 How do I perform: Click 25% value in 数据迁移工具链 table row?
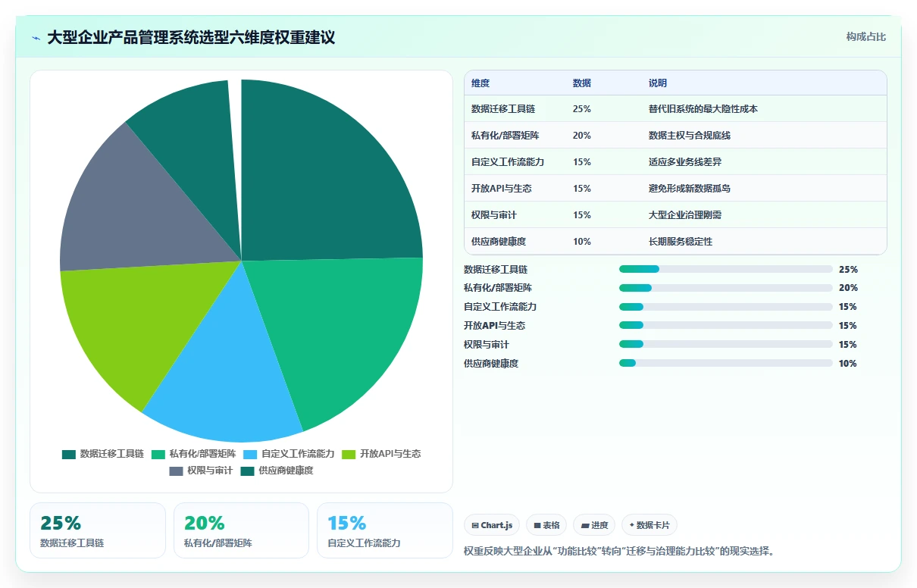[582, 109]
